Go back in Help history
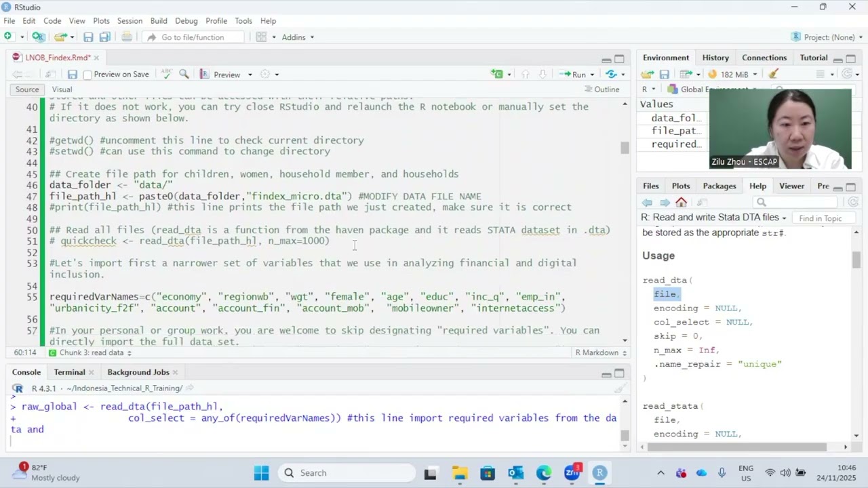 click(648, 202)
